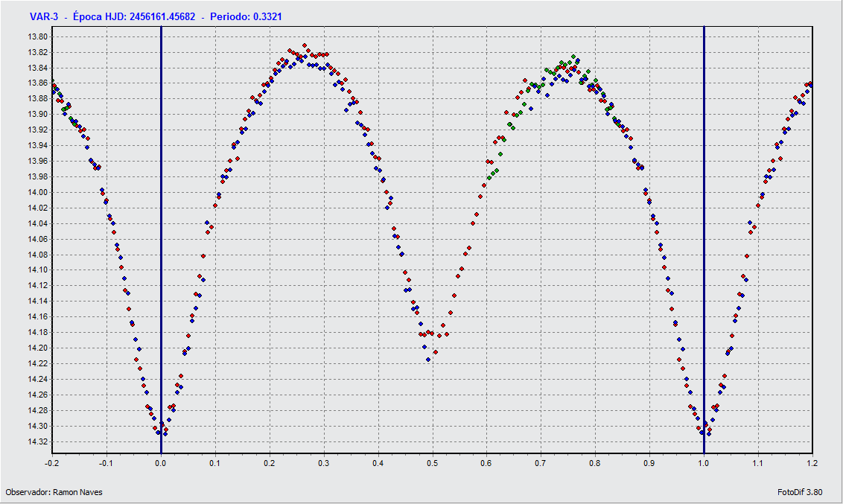Viewport: 843px width, 504px height.
Task: Click the x-axis label 1.1
Action: [x=758, y=463]
